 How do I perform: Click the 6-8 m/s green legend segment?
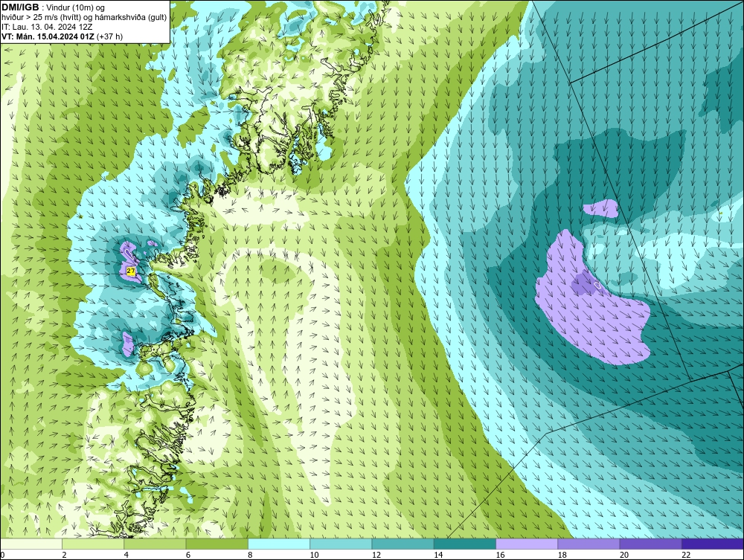(217, 544)
